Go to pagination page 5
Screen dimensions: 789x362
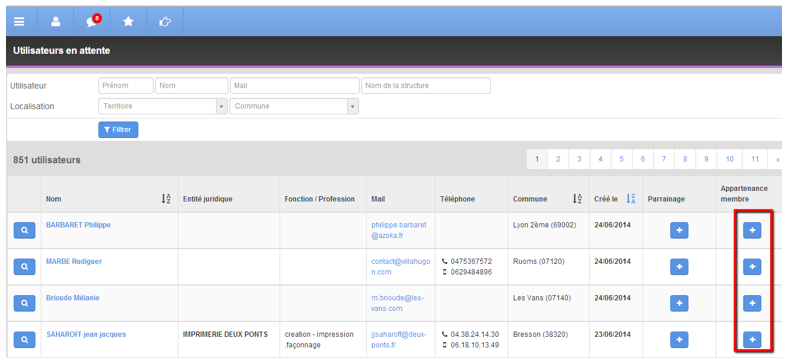tap(621, 159)
